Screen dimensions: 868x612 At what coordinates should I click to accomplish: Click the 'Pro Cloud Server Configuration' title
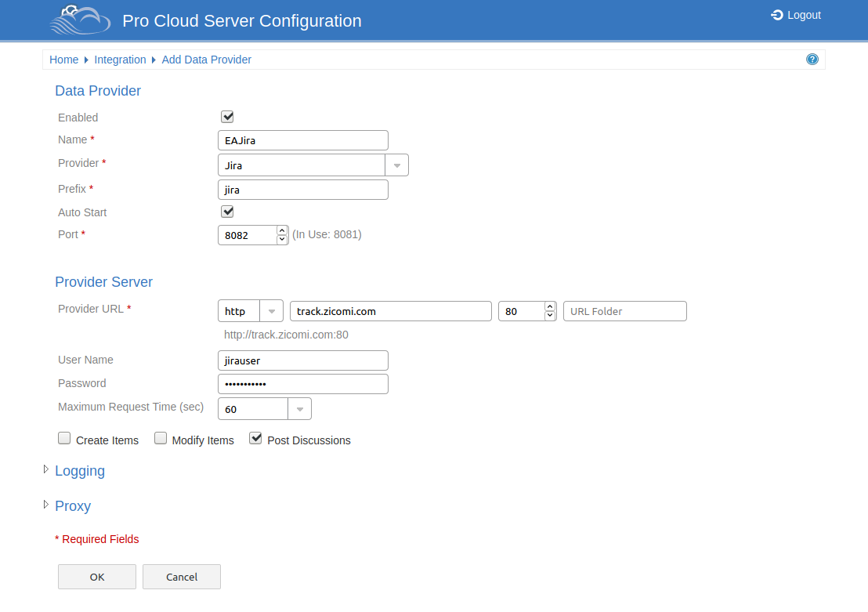[242, 20]
